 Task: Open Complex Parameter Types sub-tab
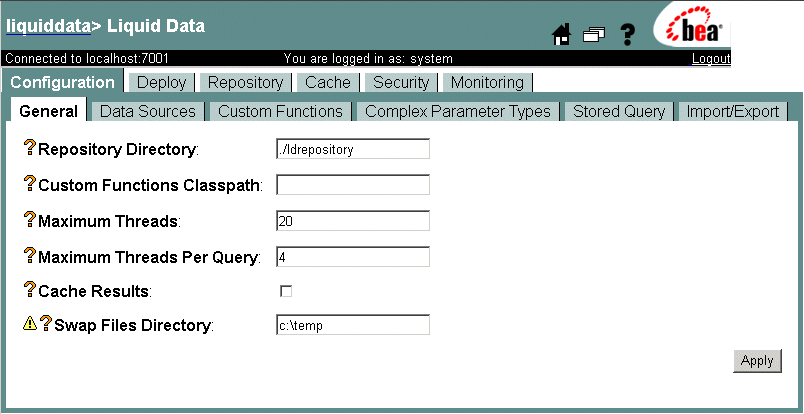(x=458, y=111)
